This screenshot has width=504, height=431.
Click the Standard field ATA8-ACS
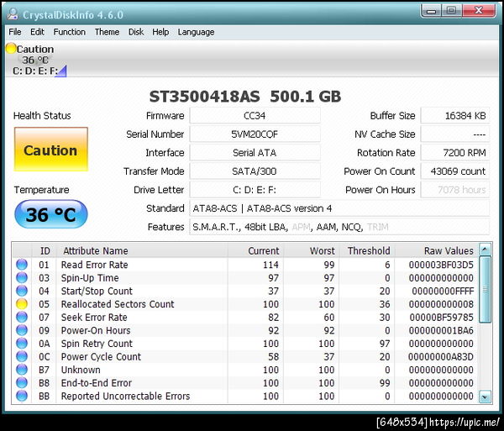pos(339,208)
